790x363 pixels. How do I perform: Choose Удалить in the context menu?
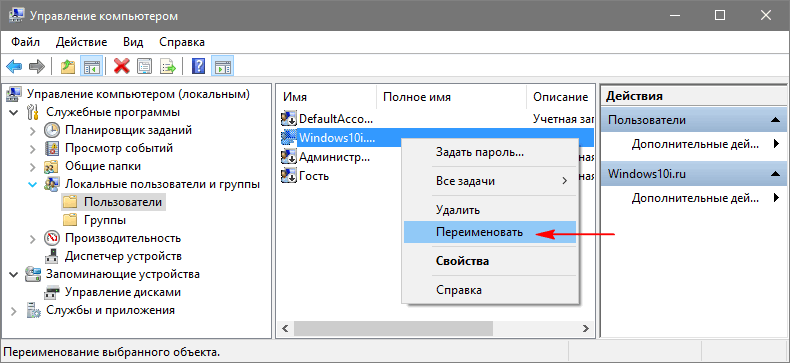(x=490, y=210)
